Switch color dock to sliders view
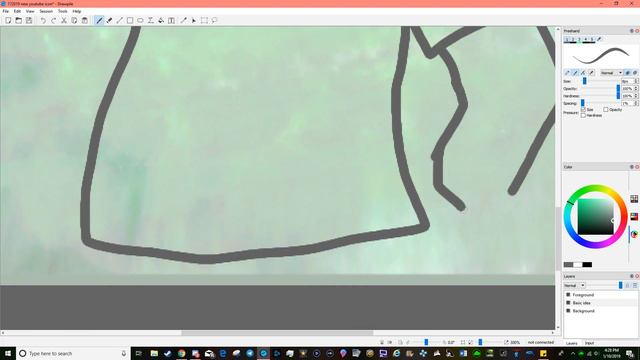This screenshot has width=640, height=360. pyautogui.click(x=634, y=216)
